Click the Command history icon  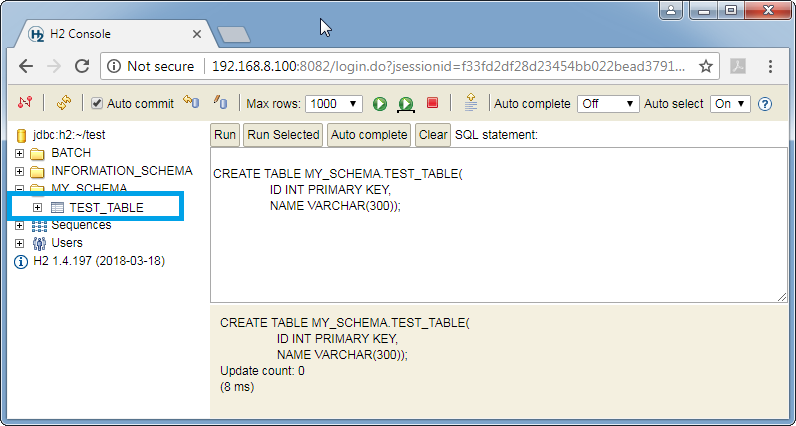471,102
